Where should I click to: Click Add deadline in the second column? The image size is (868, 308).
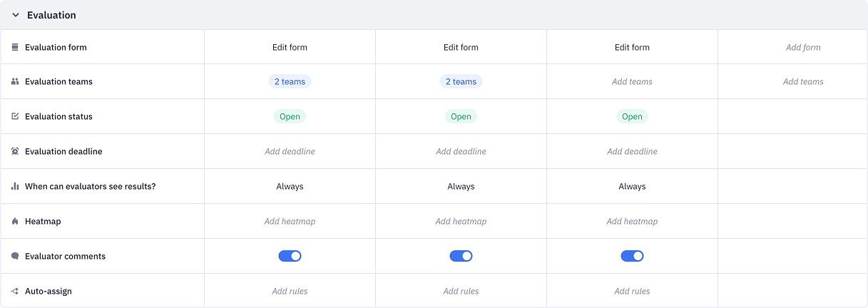point(461,151)
